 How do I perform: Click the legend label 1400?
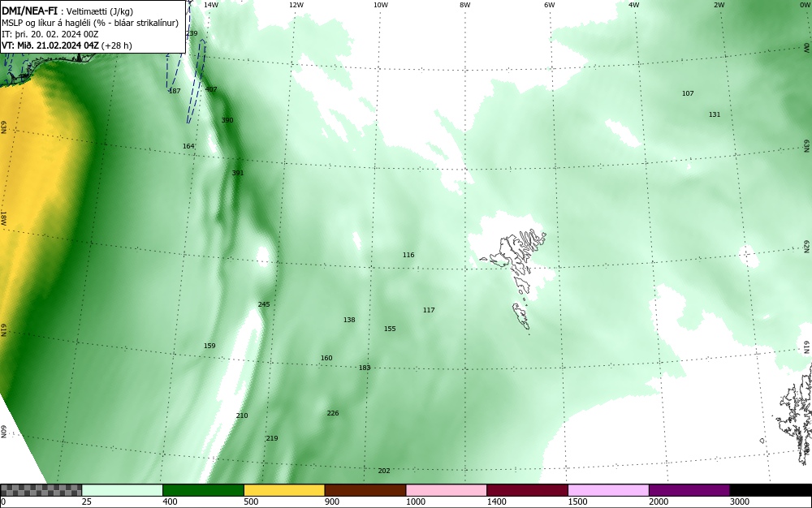(497, 502)
